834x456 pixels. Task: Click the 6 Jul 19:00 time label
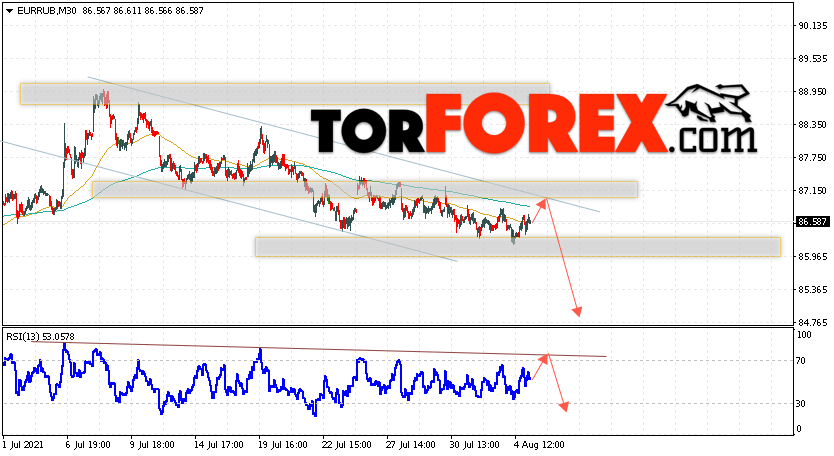pos(88,445)
